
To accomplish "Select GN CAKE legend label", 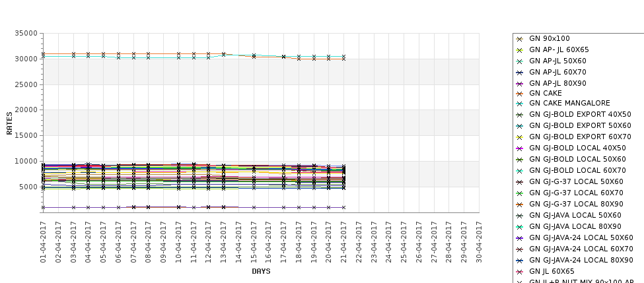I will pos(545,93).
